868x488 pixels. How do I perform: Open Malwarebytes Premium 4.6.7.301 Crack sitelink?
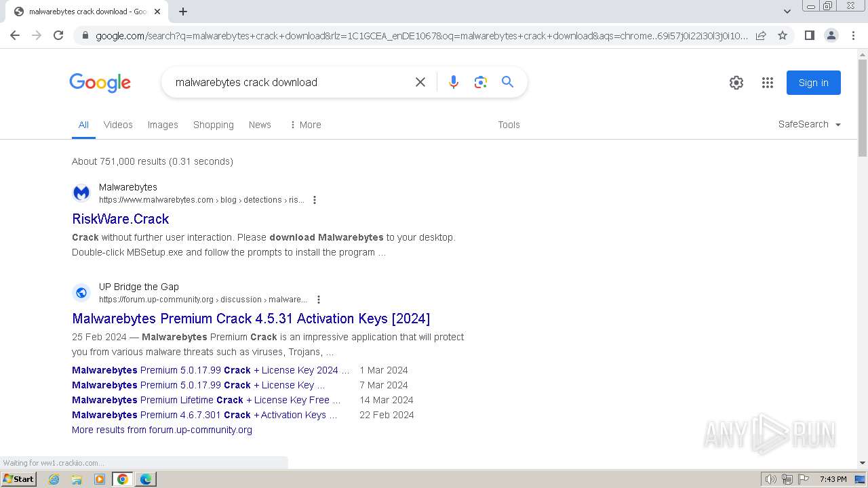pos(205,415)
